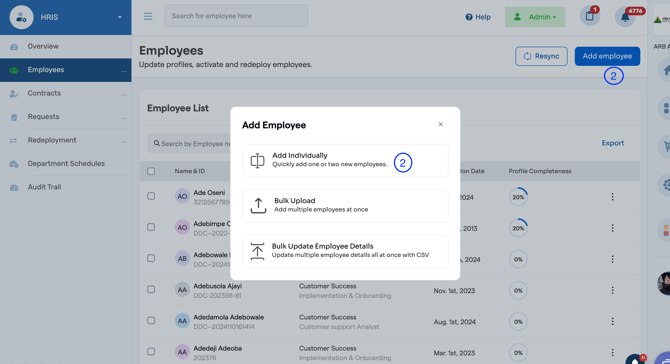Click Ade Oseni's 20% profile completeness ring

pyautogui.click(x=518, y=197)
